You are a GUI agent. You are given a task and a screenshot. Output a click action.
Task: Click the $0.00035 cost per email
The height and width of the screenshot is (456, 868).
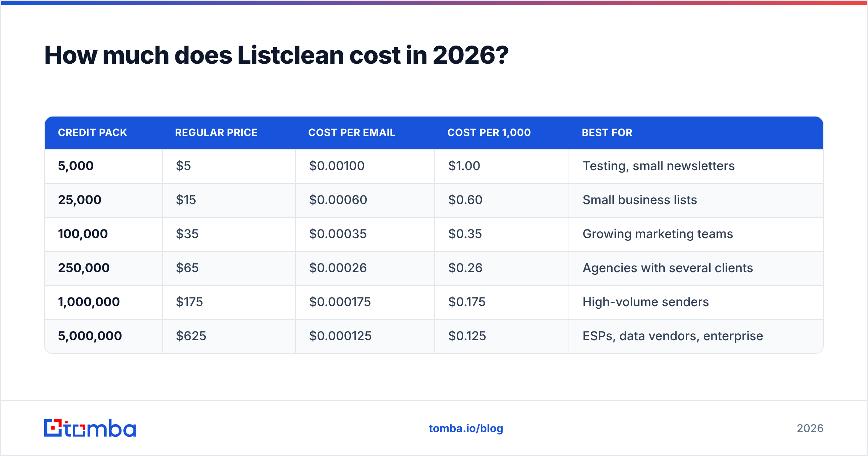click(x=338, y=234)
